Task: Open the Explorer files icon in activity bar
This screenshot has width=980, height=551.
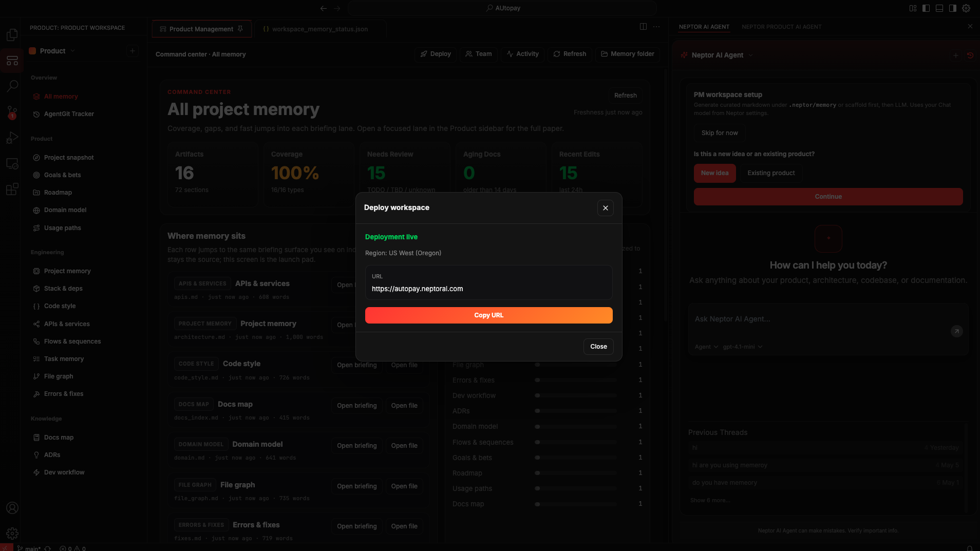Action: click(12, 35)
